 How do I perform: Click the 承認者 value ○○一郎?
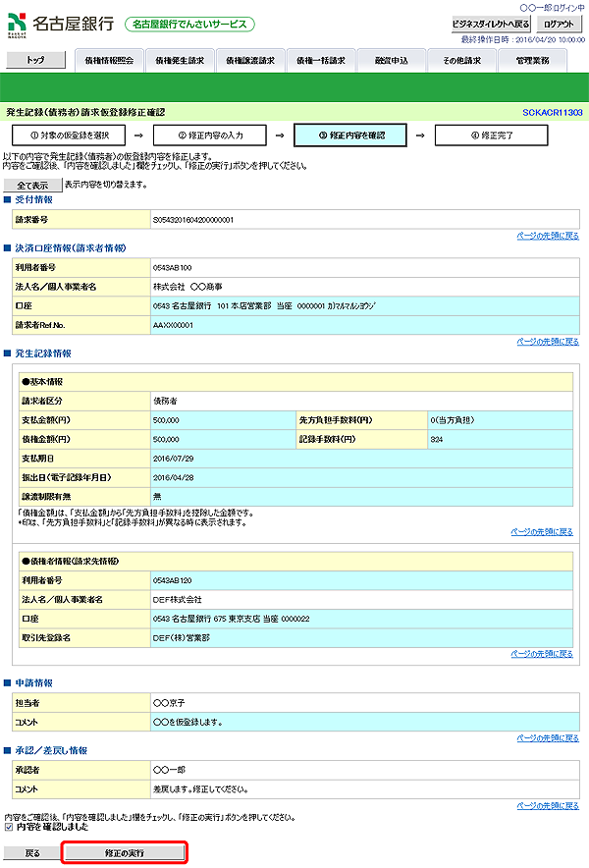(x=169, y=770)
